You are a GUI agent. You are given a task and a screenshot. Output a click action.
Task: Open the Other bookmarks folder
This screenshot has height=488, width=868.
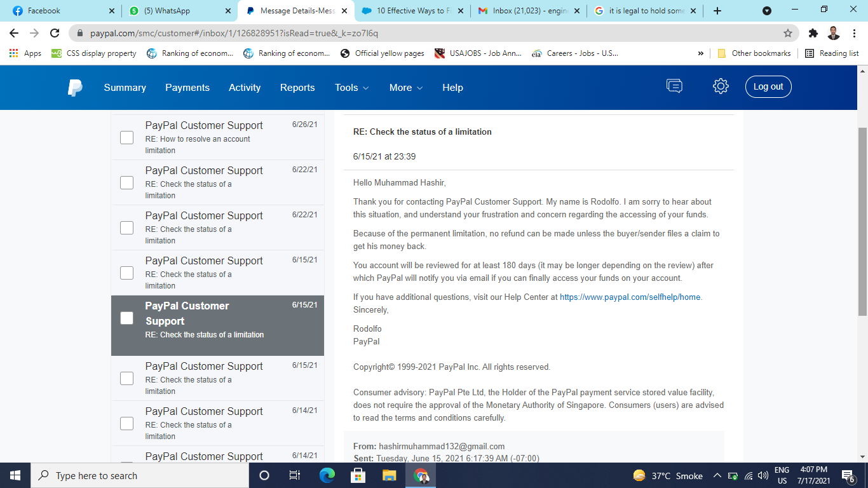coord(754,53)
